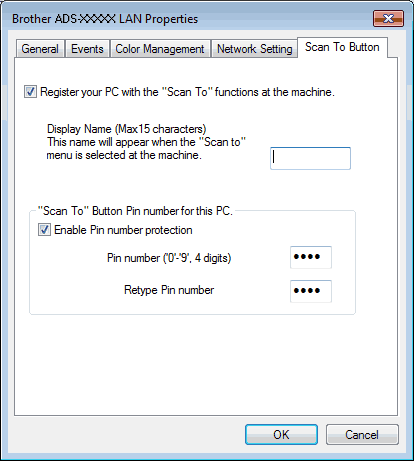Go to the Network Setting tab
This screenshot has height=461, width=414.
(x=254, y=49)
